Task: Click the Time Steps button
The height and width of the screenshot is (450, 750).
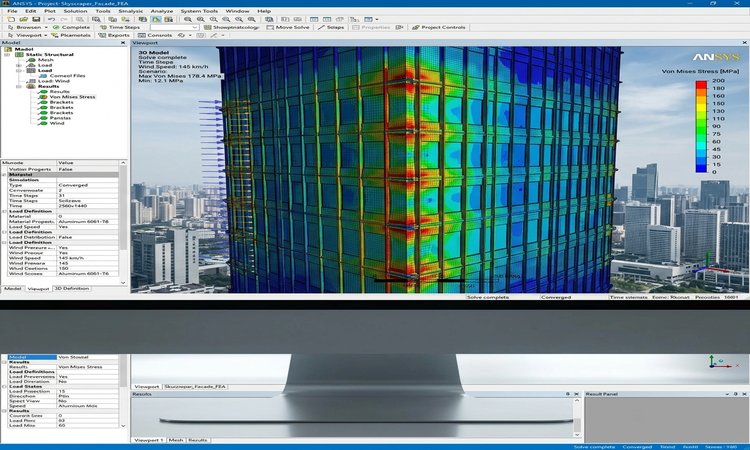Action: click(120, 27)
